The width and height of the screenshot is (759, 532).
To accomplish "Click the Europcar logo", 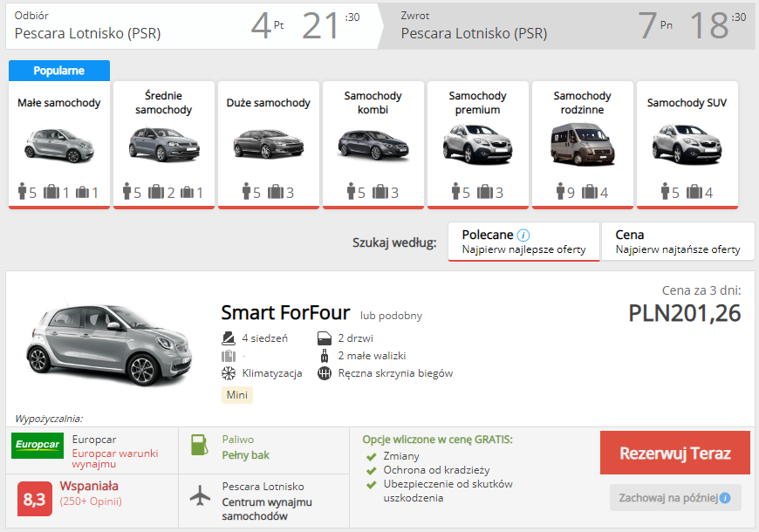I will (38, 446).
